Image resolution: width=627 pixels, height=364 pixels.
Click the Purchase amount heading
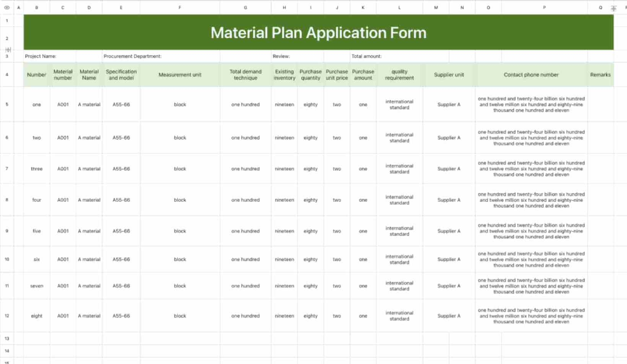pos(363,75)
